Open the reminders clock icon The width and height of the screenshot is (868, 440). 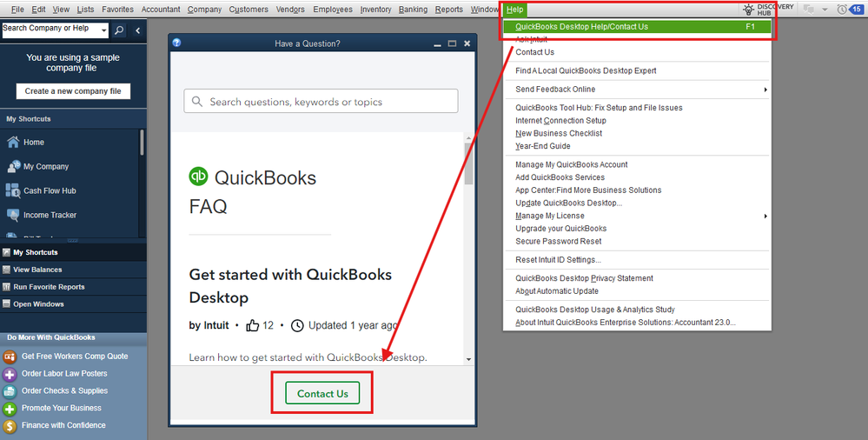click(x=842, y=10)
